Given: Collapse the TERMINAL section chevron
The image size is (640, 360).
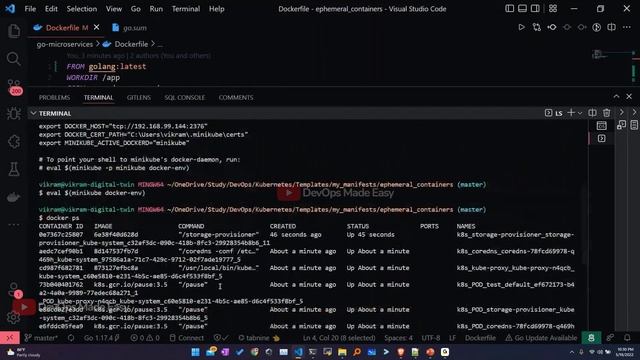Looking at the screenshot, I should click(33, 113).
